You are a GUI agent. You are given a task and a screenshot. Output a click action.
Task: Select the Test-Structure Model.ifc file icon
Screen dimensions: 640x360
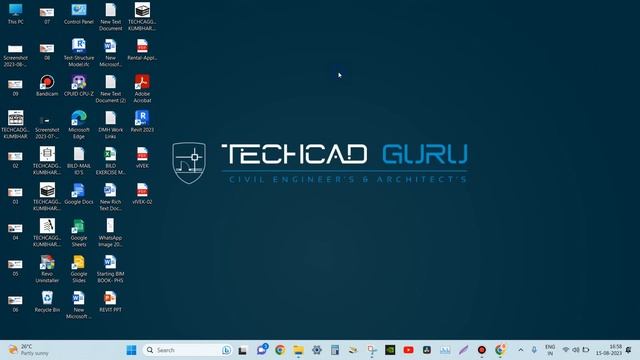(79, 53)
